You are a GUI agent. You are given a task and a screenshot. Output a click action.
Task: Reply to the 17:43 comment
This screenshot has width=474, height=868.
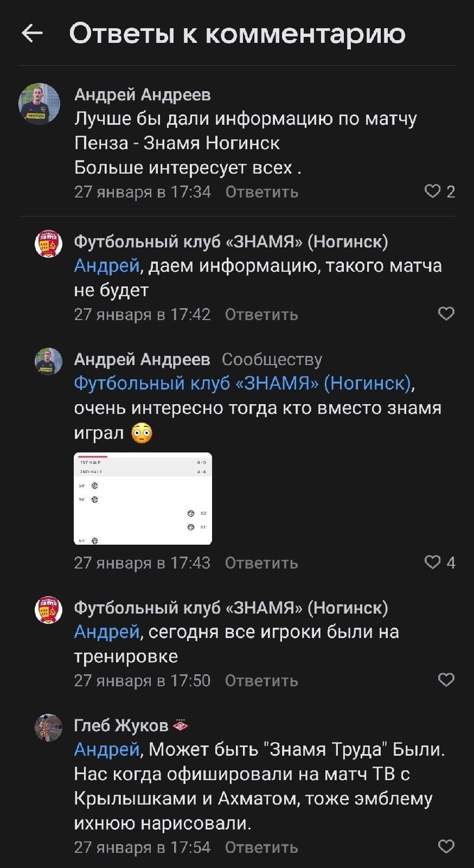click(261, 563)
